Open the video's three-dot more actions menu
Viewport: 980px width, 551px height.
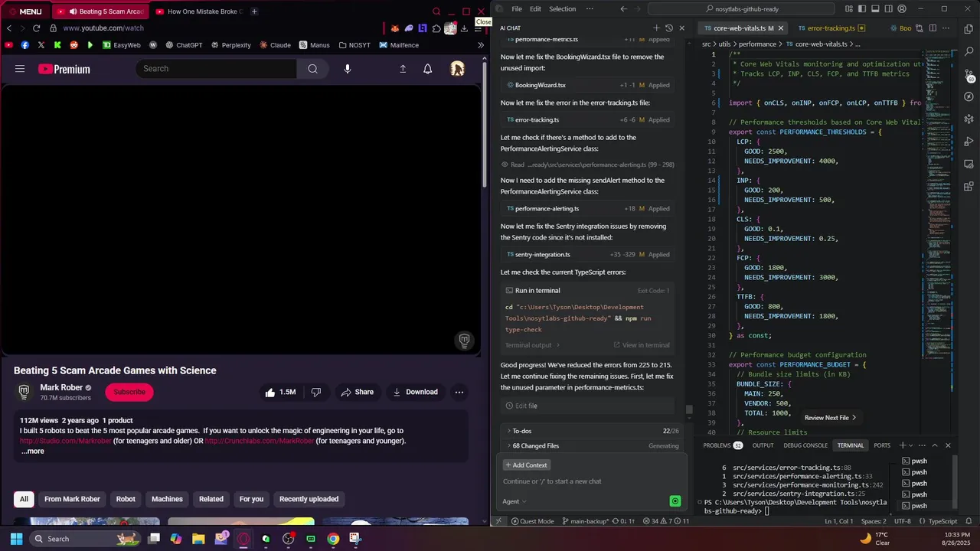point(459,392)
